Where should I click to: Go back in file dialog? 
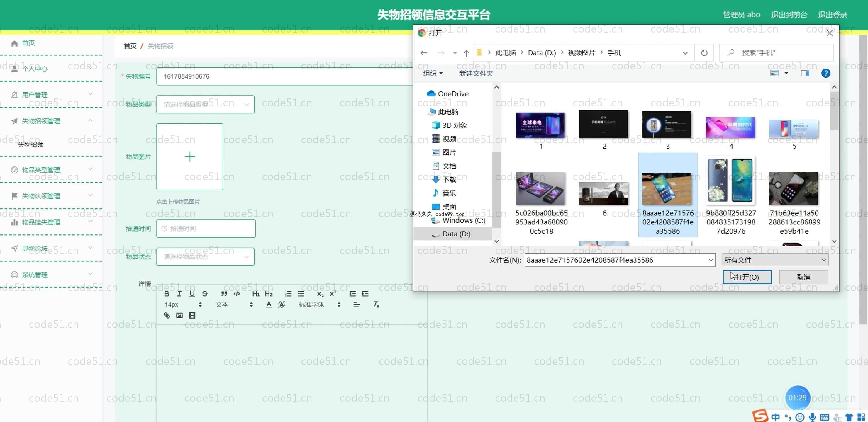tap(423, 52)
